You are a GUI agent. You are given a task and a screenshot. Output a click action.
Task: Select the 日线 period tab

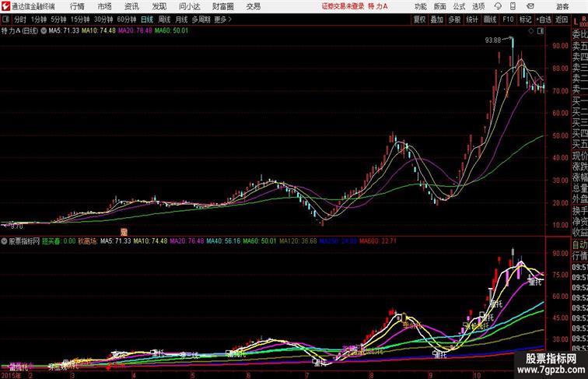point(147,19)
